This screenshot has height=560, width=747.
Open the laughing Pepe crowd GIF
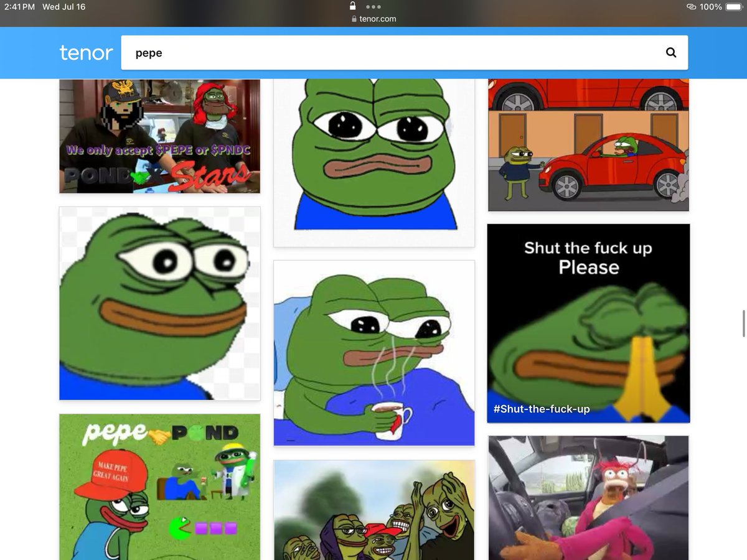[374, 510]
